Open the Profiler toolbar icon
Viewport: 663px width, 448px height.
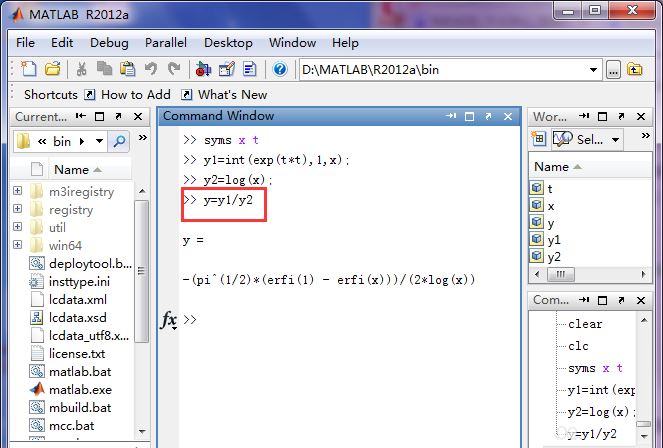point(249,69)
